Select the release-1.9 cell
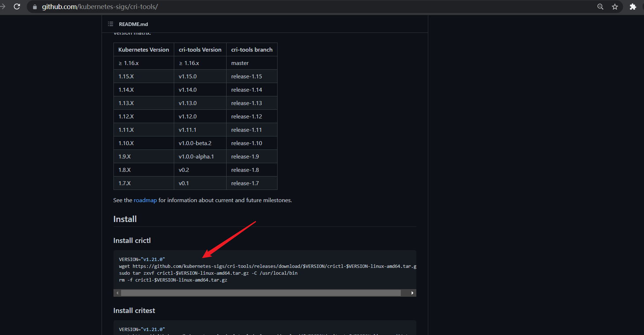Image resolution: width=644 pixels, height=335 pixels. click(x=252, y=156)
